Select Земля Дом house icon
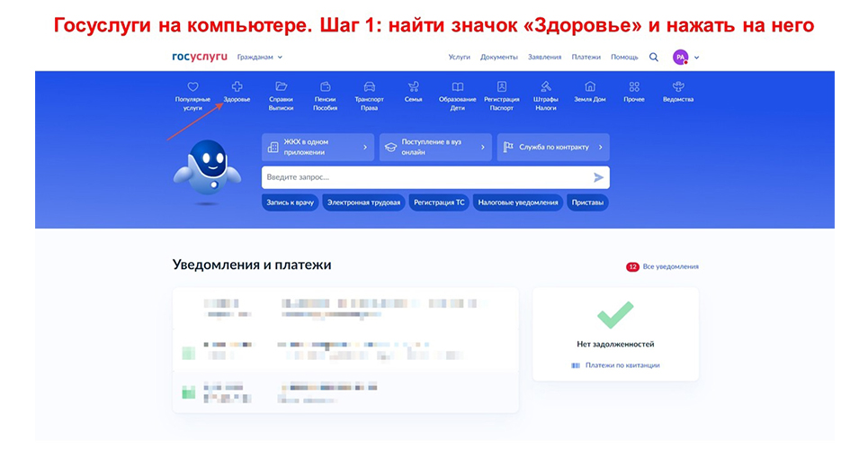 (x=590, y=87)
